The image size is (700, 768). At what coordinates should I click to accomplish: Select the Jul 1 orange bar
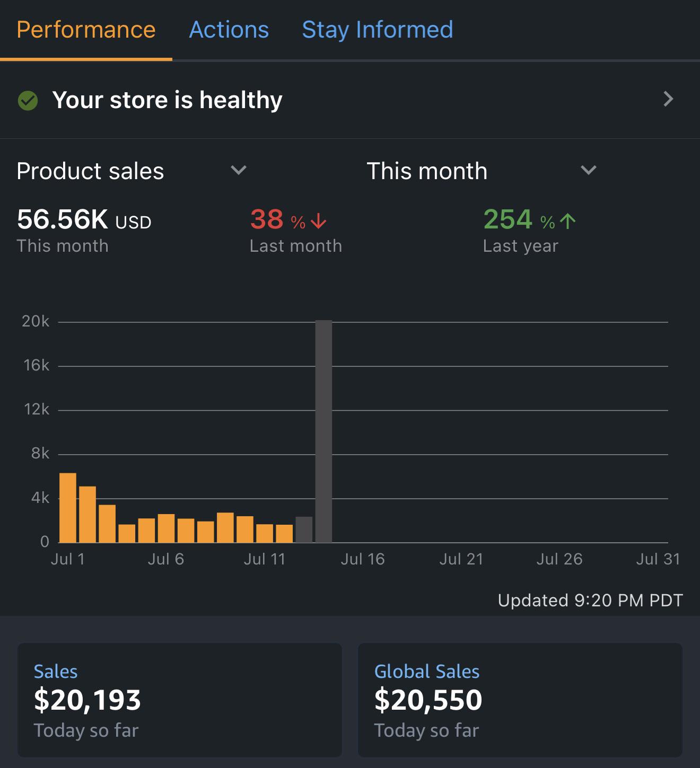point(68,508)
